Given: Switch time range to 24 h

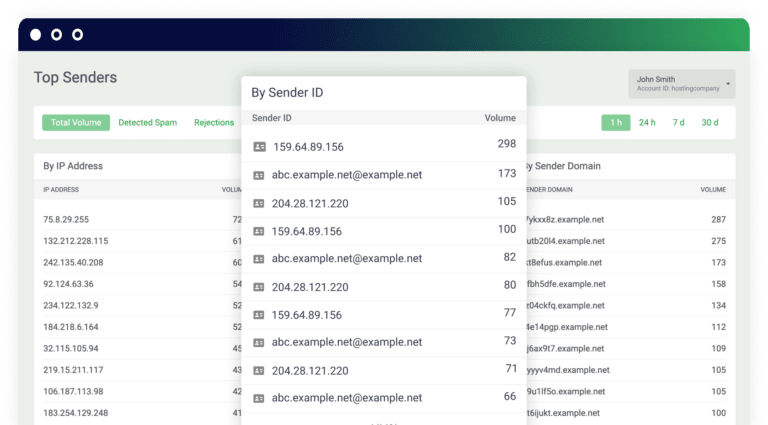Looking at the screenshot, I should (x=647, y=123).
